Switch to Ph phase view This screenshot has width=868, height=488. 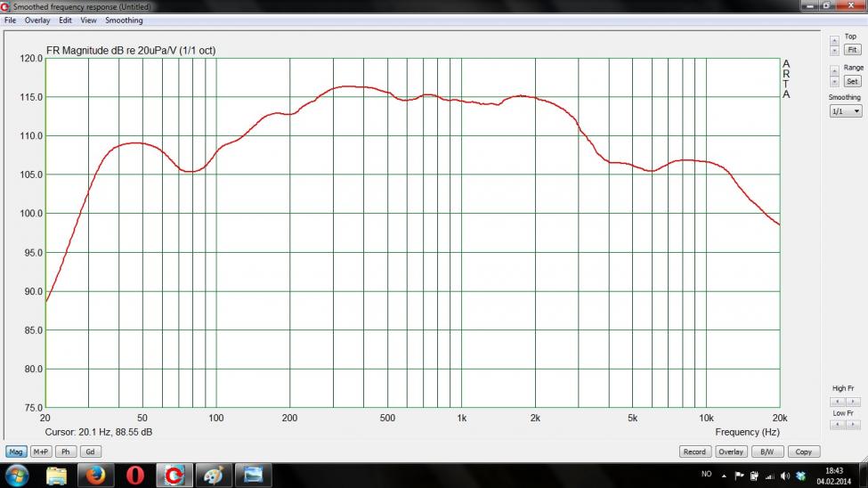pyautogui.click(x=65, y=452)
